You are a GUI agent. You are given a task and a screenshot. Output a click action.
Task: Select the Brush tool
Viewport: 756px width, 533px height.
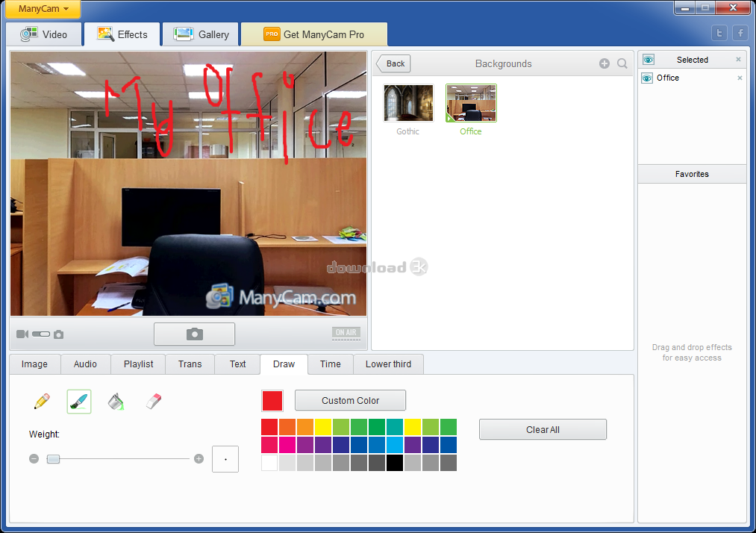click(x=78, y=401)
